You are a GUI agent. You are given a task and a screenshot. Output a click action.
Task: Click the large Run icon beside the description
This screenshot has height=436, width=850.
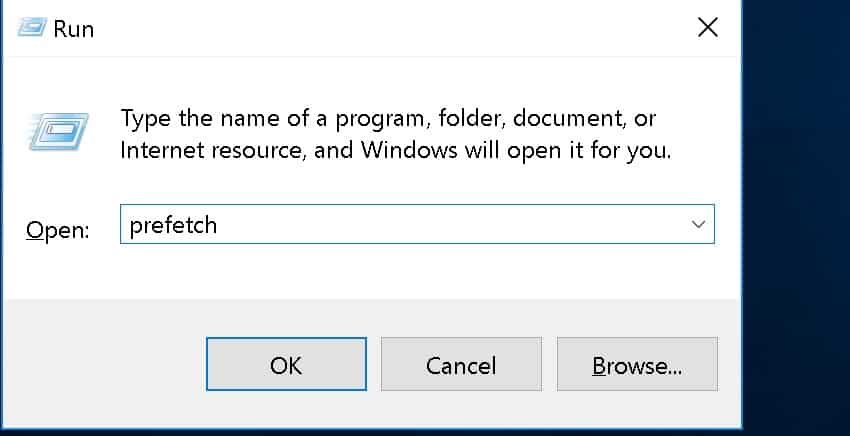59,132
